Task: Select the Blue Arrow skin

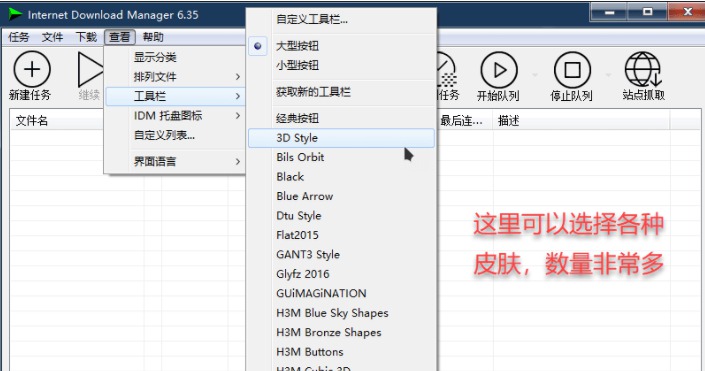Action: [342, 196]
